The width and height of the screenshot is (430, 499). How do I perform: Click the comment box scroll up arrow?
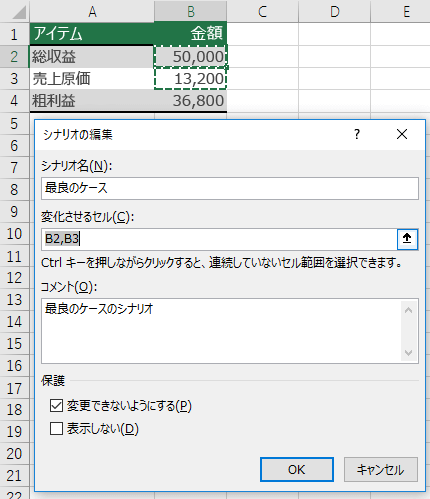click(x=408, y=310)
